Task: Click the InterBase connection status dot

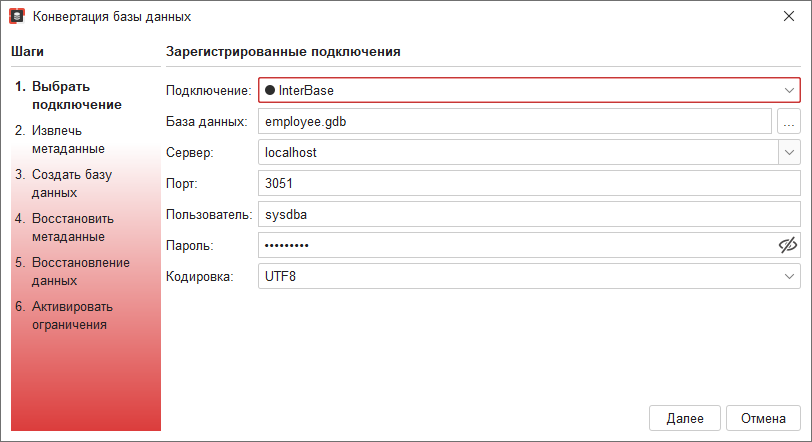Action: 270,90
